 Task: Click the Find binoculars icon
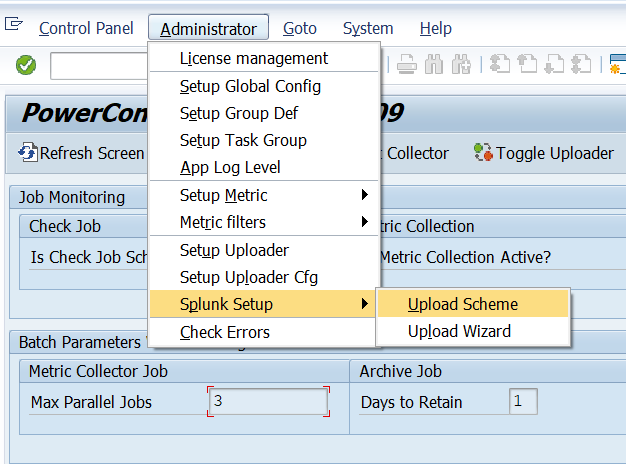433,65
